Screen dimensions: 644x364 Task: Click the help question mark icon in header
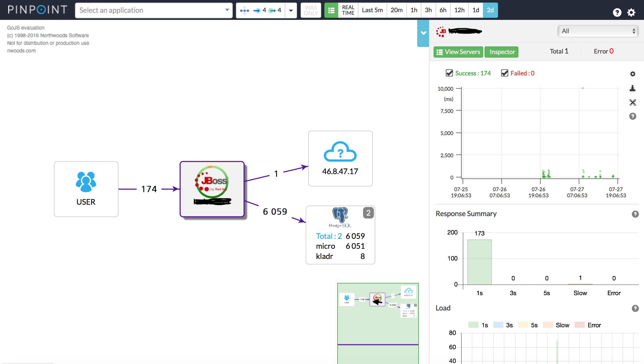click(617, 12)
